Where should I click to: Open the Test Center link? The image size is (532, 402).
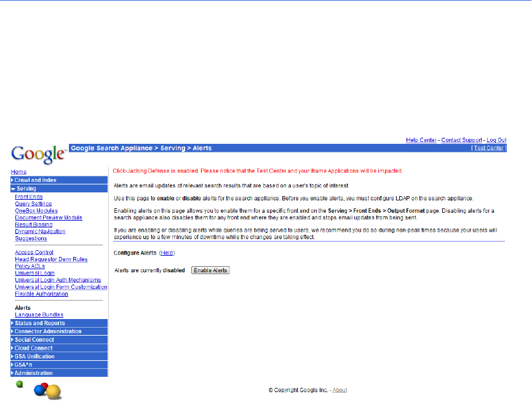(488, 148)
